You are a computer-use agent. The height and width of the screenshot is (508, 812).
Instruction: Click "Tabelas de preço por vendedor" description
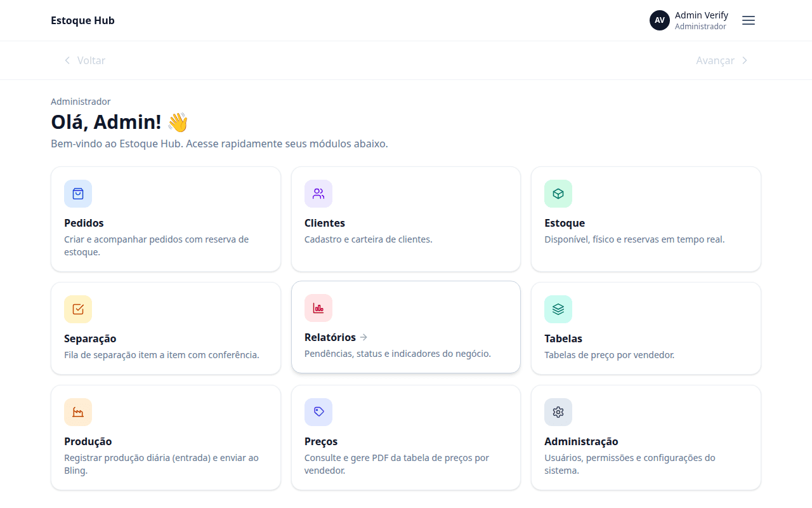tap(610, 355)
